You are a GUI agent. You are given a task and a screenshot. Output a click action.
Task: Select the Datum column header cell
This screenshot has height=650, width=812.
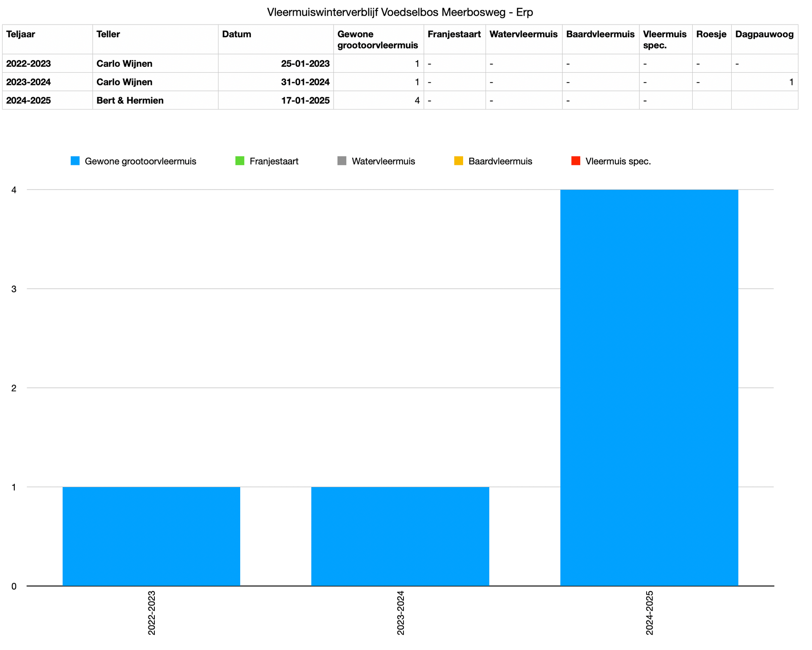click(276, 39)
